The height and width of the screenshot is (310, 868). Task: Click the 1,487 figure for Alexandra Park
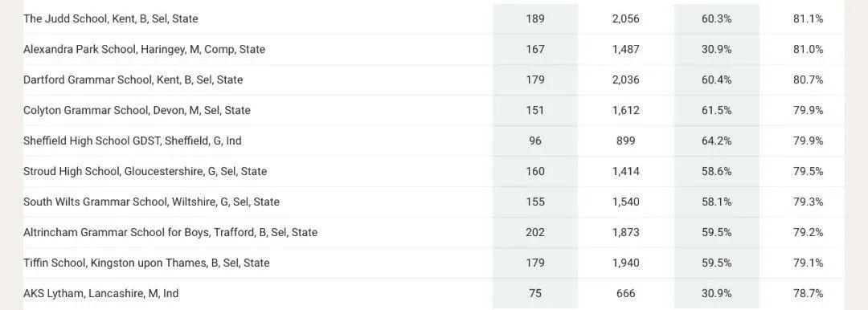tap(625, 49)
